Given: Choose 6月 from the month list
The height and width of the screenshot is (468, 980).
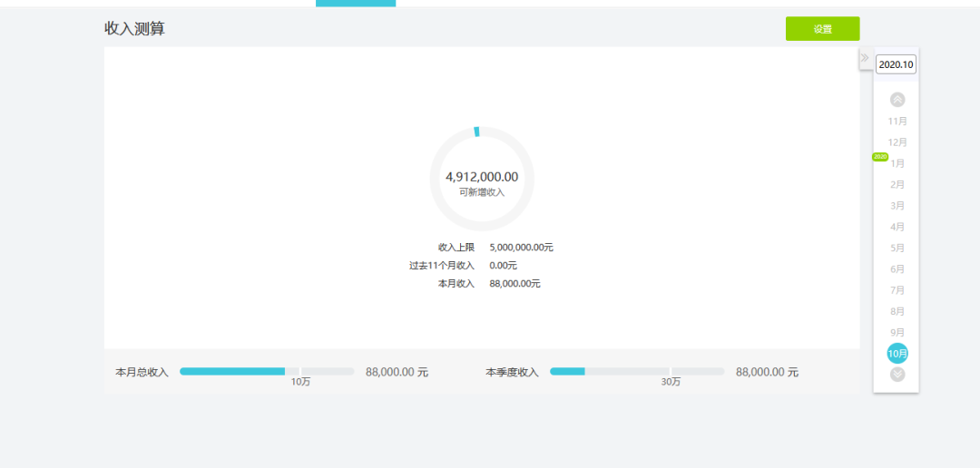Looking at the screenshot, I should (x=897, y=269).
